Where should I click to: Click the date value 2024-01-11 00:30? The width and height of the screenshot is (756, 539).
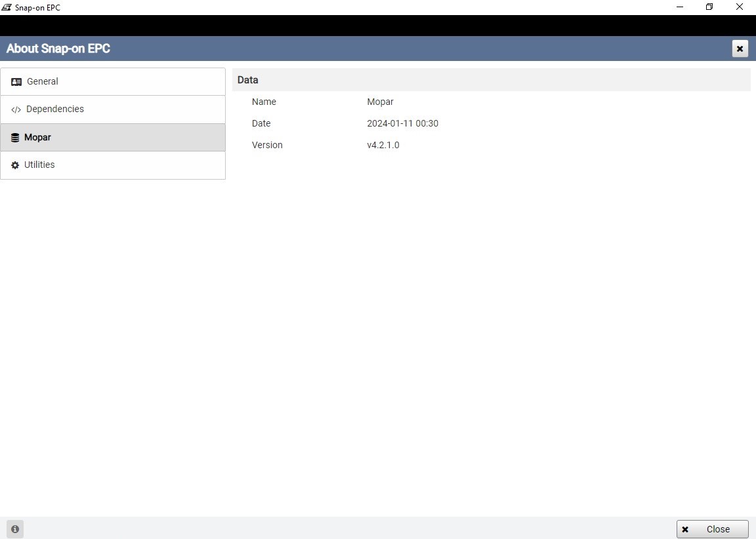coord(402,123)
